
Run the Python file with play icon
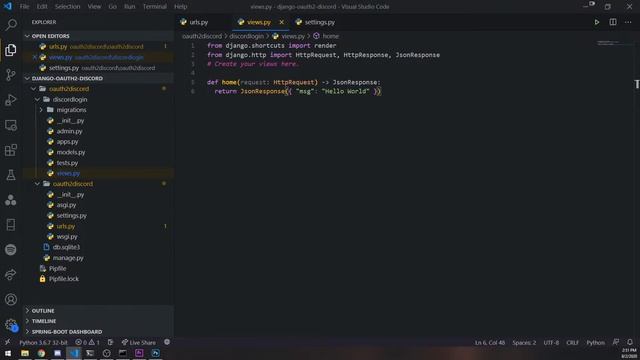(x=597, y=22)
